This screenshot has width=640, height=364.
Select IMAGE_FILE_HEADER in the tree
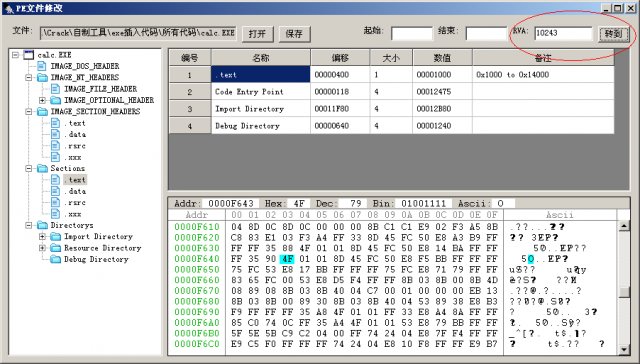(x=100, y=89)
